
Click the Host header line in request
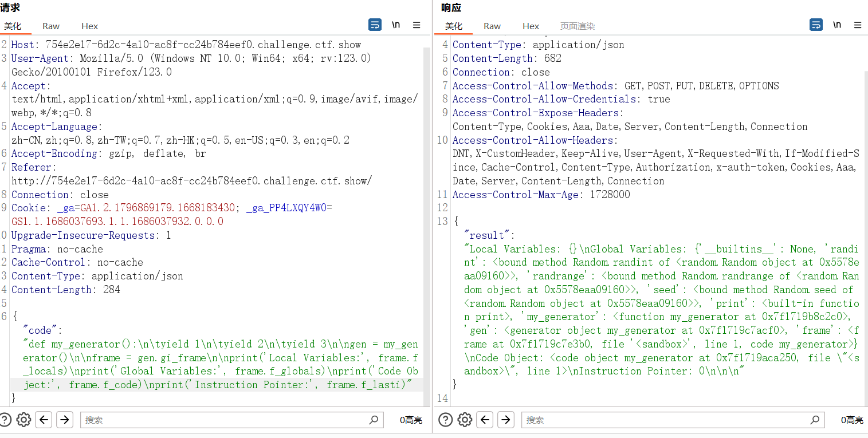click(x=186, y=45)
